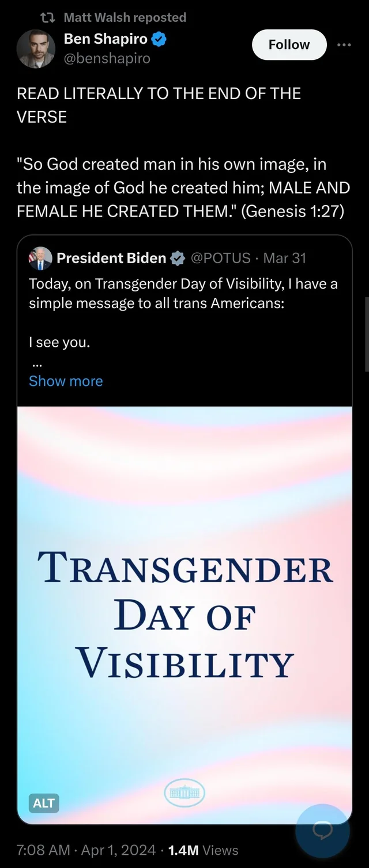369x868 pixels.
Task: Open President Biden's name in quoted tweet
Action: pyautogui.click(x=111, y=258)
